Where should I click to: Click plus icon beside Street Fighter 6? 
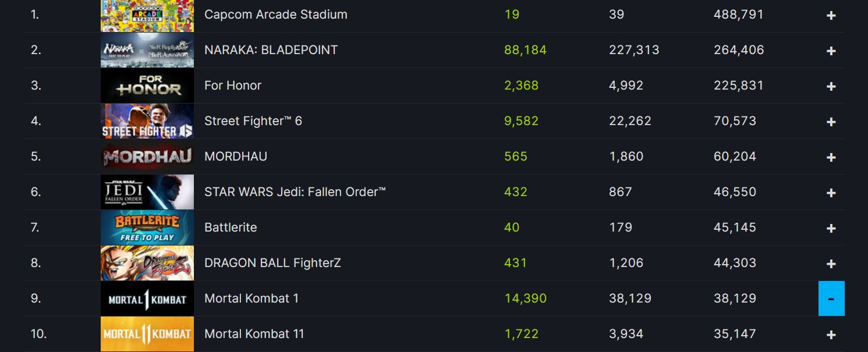831,122
